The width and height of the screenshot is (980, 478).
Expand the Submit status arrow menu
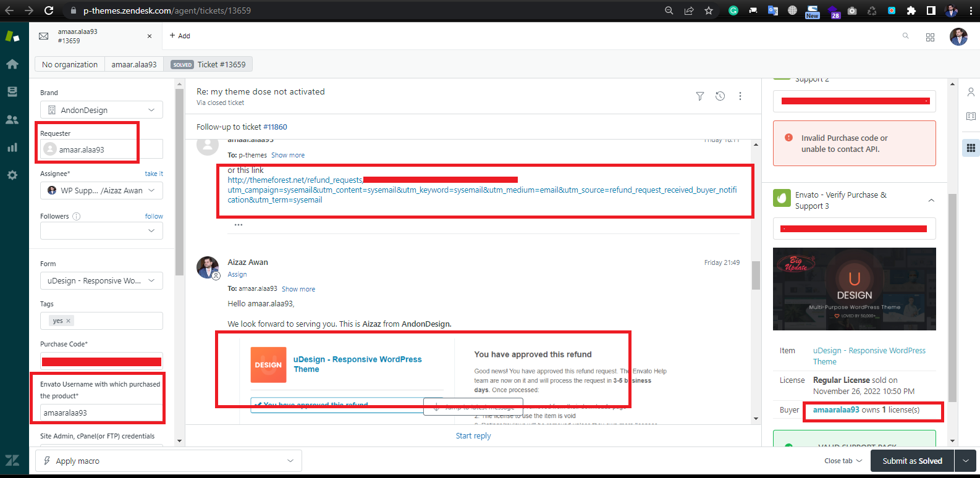(x=966, y=461)
